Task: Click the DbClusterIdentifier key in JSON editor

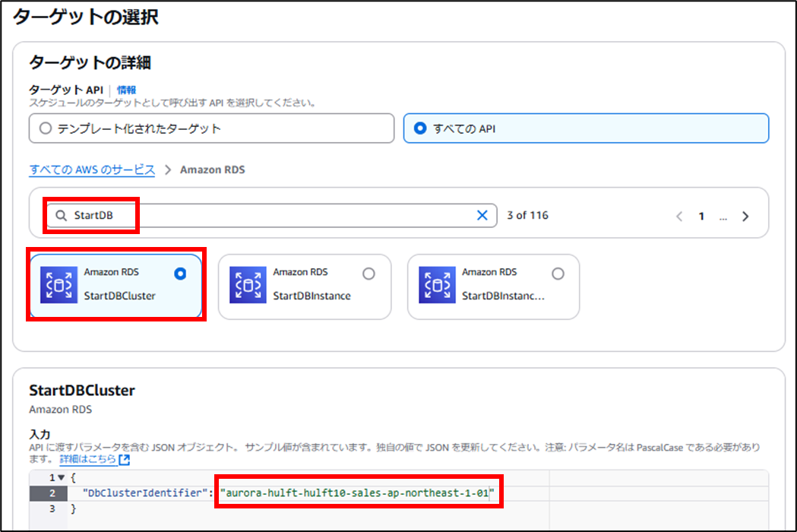Action: click(145, 492)
